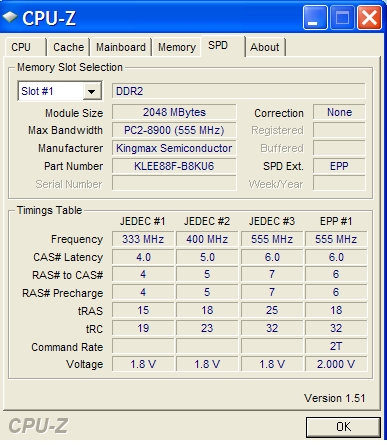The width and height of the screenshot is (387, 445).
Task: Click the JEDEC #1 empty Command Rate cell
Action: [x=143, y=346]
